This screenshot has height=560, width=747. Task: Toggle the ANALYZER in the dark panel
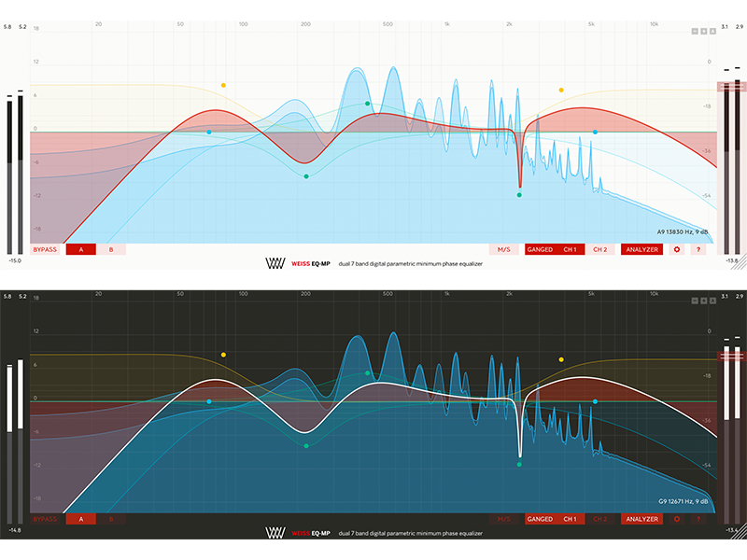(x=642, y=519)
